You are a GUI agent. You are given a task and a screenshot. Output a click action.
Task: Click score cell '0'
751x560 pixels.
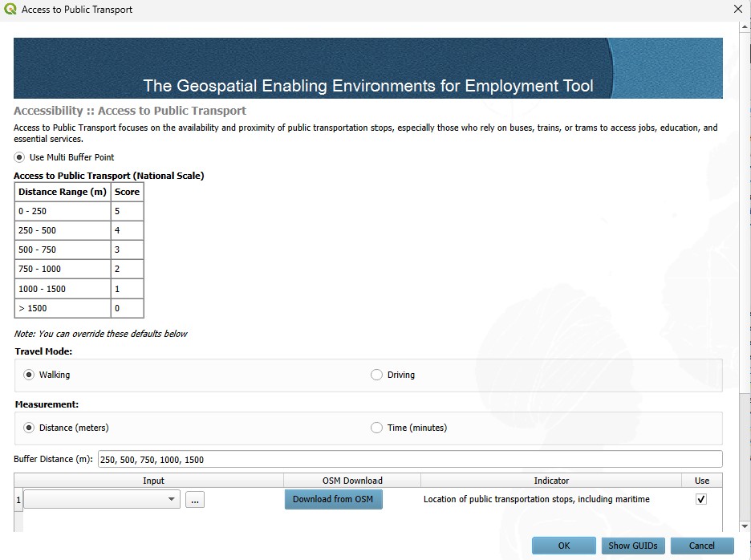(127, 308)
